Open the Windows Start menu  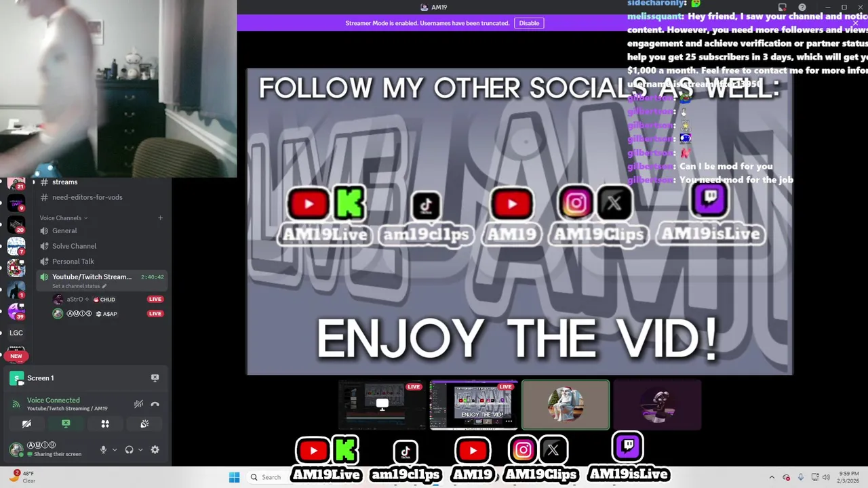[234, 477]
